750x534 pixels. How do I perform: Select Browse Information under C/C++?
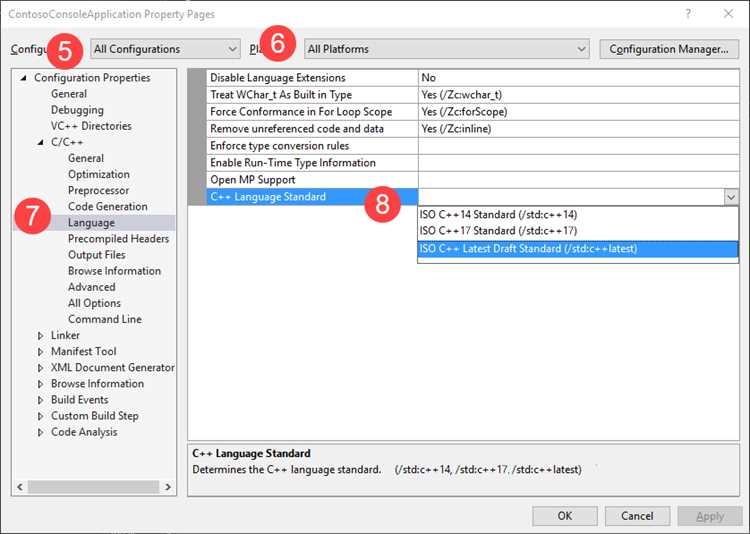pyautogui.click(x=114, y=271)
